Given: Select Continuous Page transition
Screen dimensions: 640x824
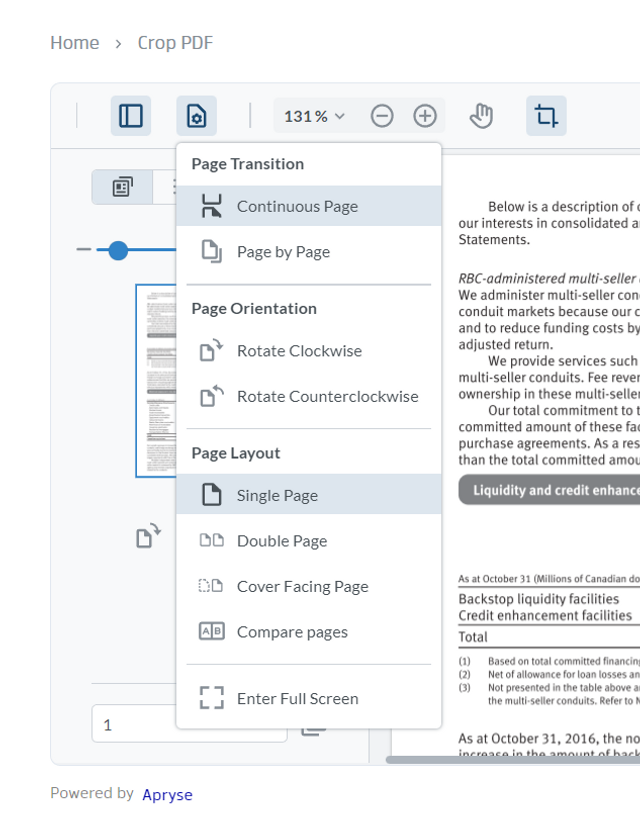Looking at the screenshot, I should coord(309,206).
